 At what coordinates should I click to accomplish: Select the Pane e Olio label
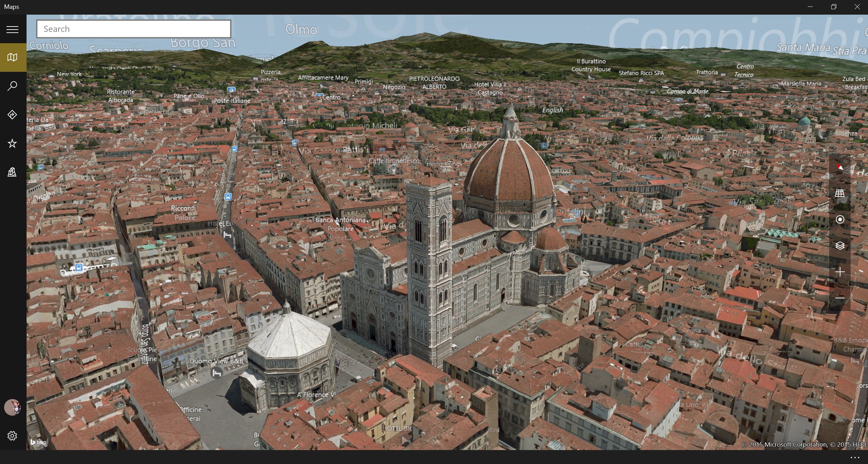click(189, 96)
